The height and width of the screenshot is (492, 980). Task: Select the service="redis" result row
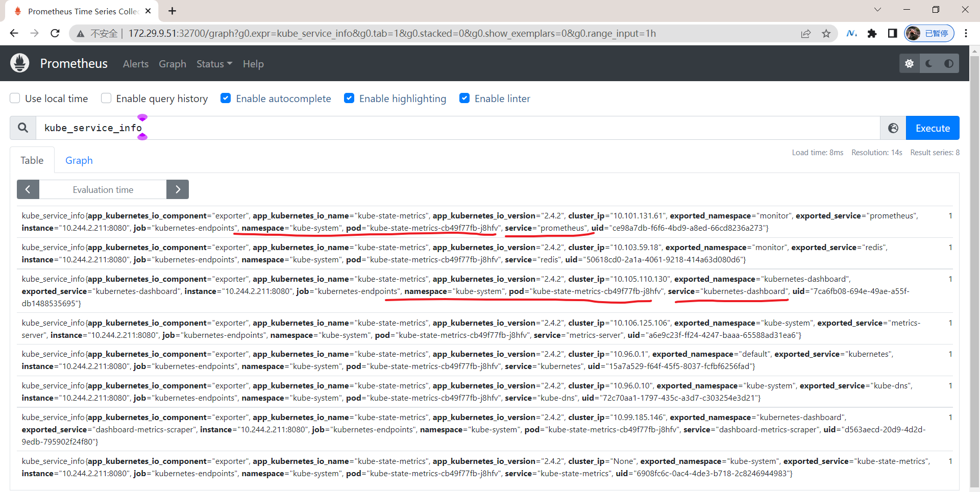(485, 254)
